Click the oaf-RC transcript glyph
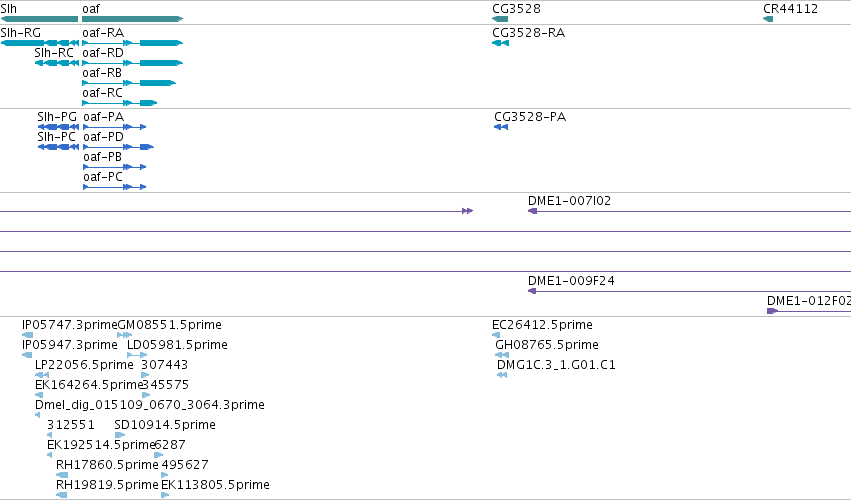Screen dimensions: 851x500 coord(119,103)
